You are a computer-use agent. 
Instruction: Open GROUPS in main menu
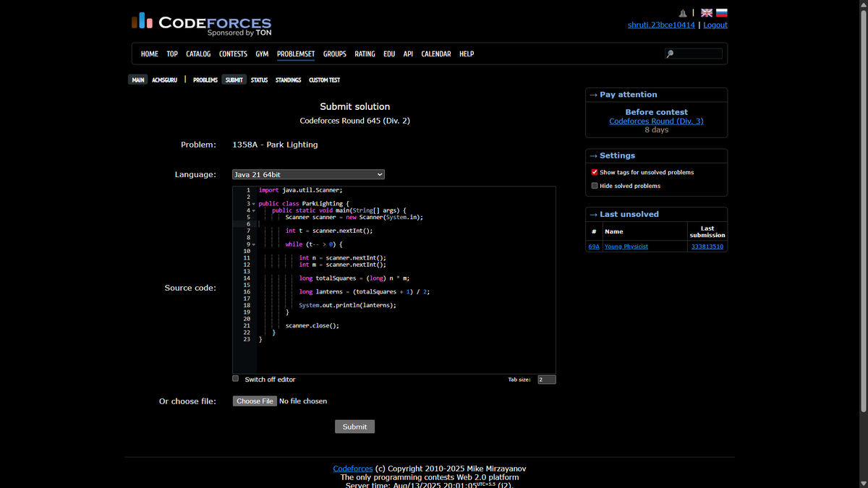(x=335, y=54)
